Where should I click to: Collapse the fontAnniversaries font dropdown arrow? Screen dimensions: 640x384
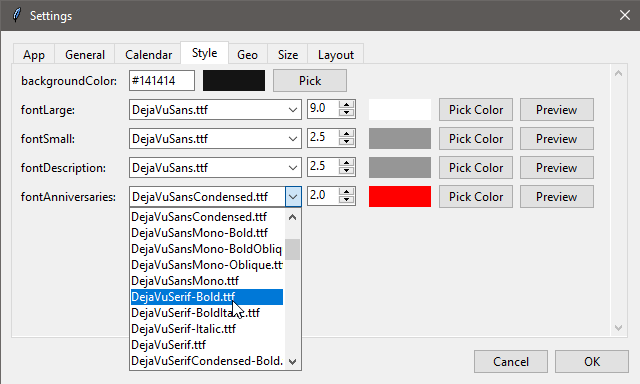pyautogui.click(x=293, y=197)
